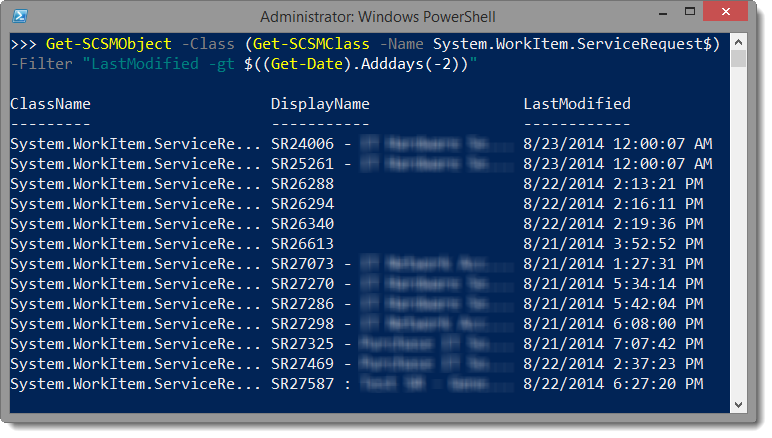Image resolution: width=772 pixels, height=438 pixels.
Task: Click the scrollbar down arrow
Action: point(738,405)
